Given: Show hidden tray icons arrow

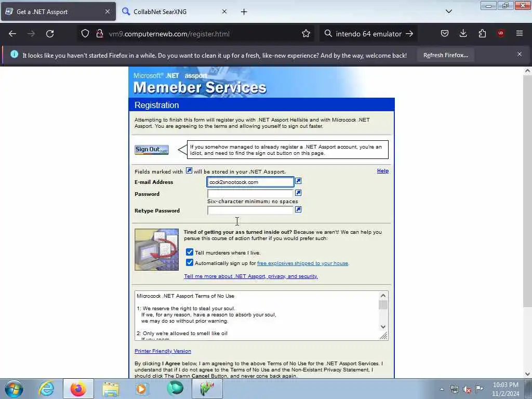Looking at the screenshot, I should (442, 389).
